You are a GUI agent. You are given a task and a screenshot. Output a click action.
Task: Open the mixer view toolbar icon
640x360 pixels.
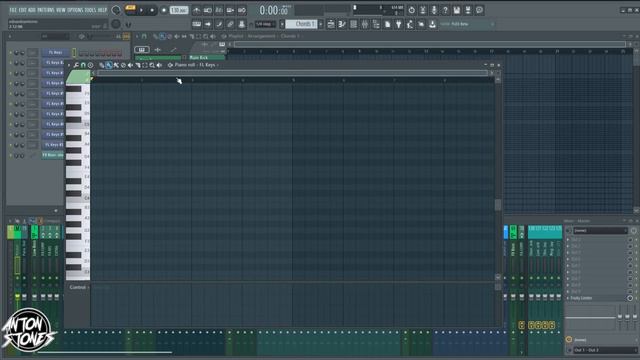tap(364, 24)
